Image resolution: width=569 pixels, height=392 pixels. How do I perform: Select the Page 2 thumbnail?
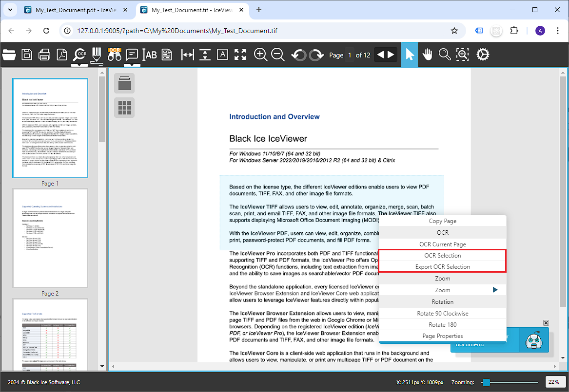50,238
